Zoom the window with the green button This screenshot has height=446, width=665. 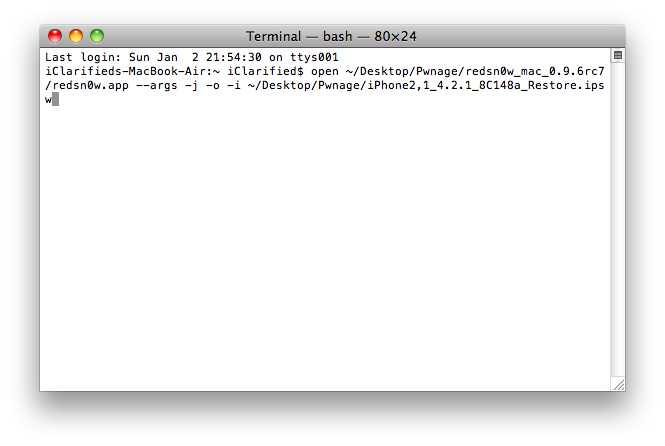click(97, 36)
